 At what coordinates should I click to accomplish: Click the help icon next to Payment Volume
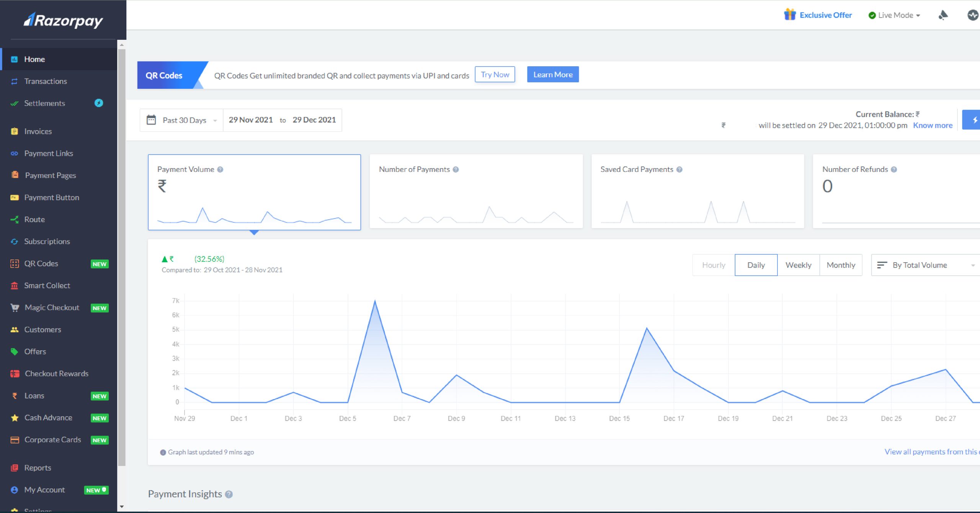(220, 170)
